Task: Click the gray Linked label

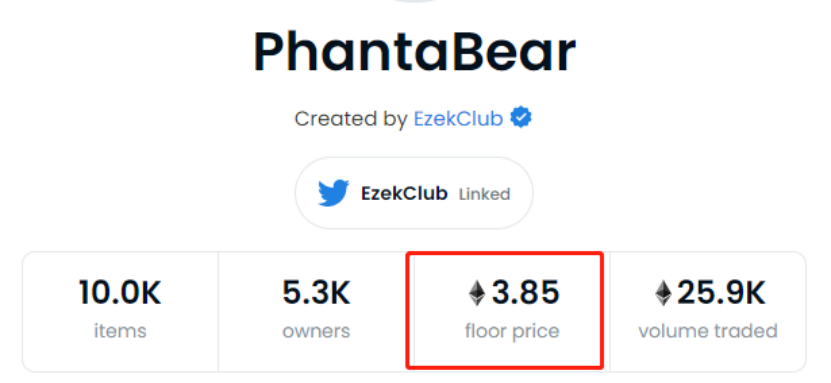Action: [484, 194]
